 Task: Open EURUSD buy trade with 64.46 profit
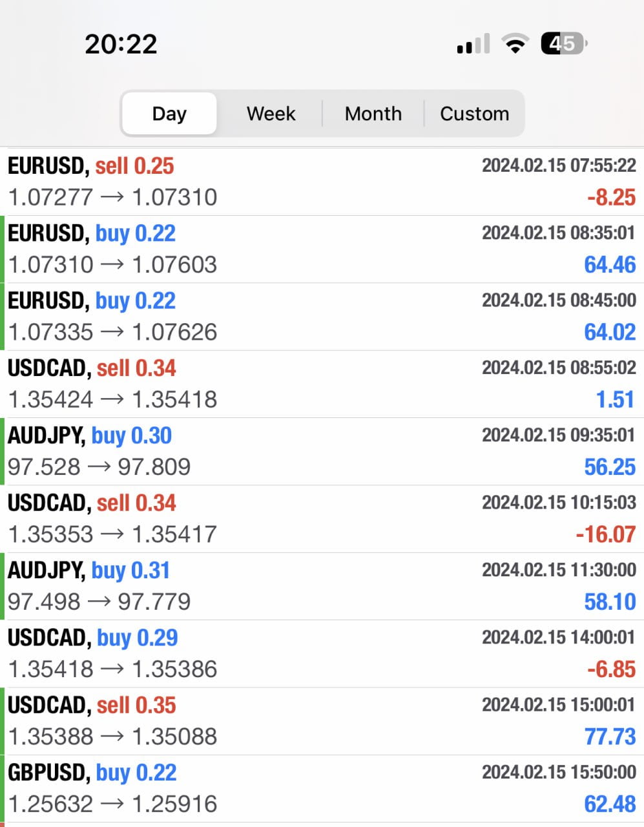click(322, 249)
